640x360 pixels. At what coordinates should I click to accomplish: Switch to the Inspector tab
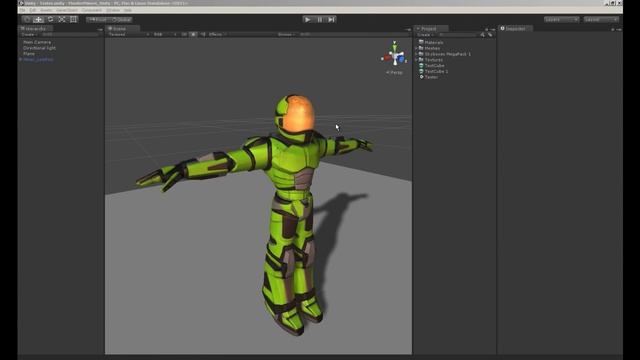pos(515,29)
